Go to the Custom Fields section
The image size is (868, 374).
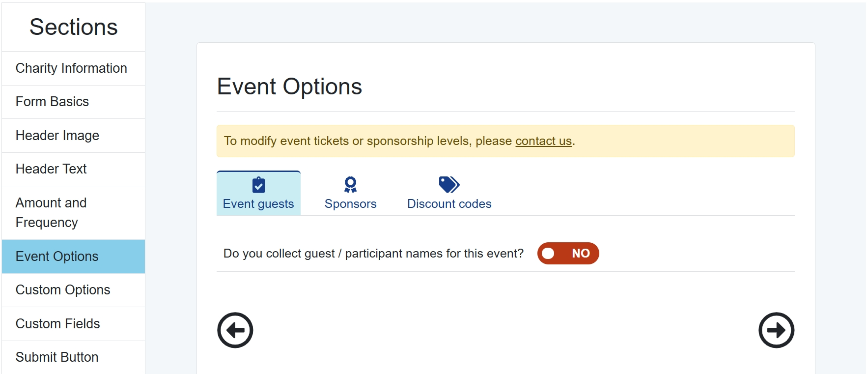58,324
